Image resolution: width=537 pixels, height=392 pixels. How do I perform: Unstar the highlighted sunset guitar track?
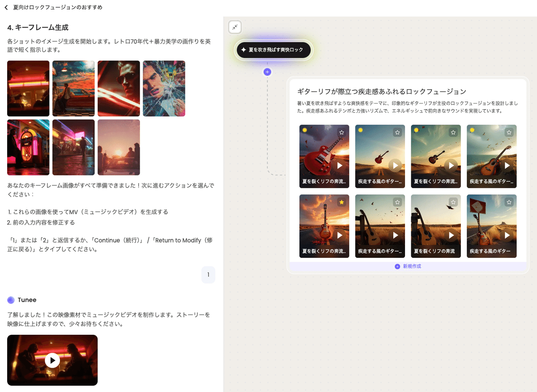click(x=341, y=202)
